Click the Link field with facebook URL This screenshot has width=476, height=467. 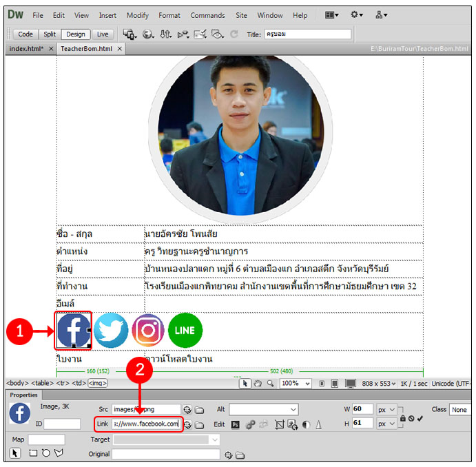[146, 424]
